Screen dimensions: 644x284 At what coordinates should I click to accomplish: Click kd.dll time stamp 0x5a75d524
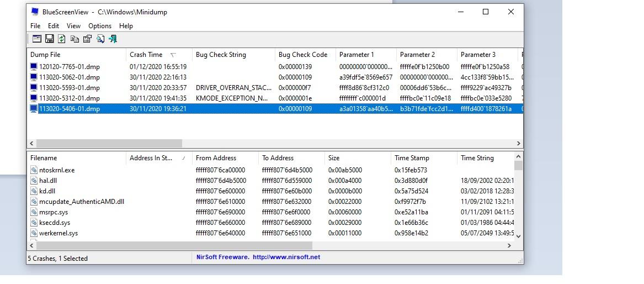coord(411,191)
